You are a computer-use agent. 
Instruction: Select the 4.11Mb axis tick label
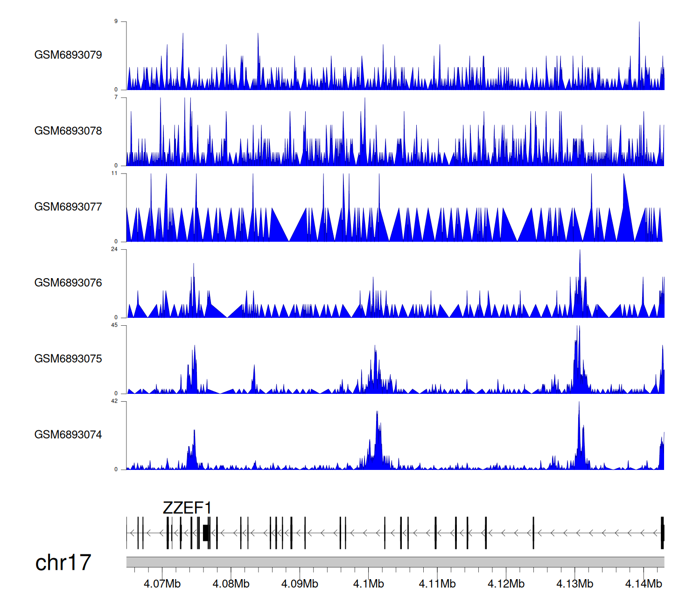coord(437,584)
